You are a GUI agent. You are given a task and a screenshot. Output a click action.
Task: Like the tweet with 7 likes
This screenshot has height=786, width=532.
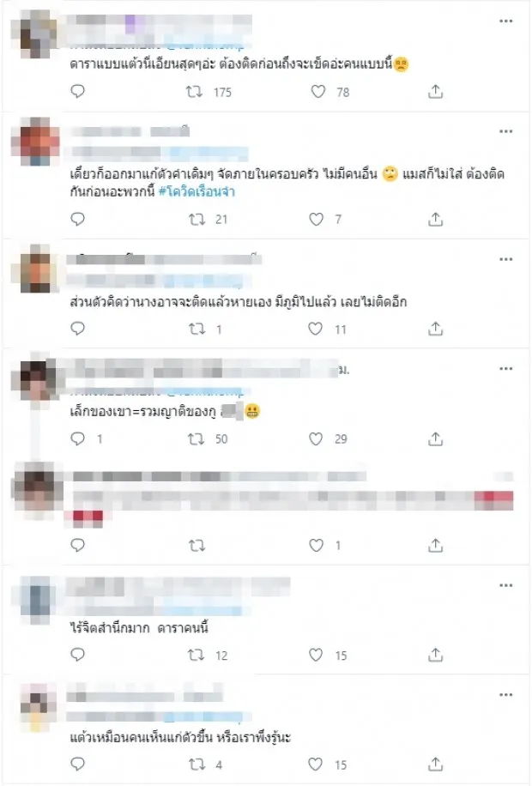pos(316,219)
